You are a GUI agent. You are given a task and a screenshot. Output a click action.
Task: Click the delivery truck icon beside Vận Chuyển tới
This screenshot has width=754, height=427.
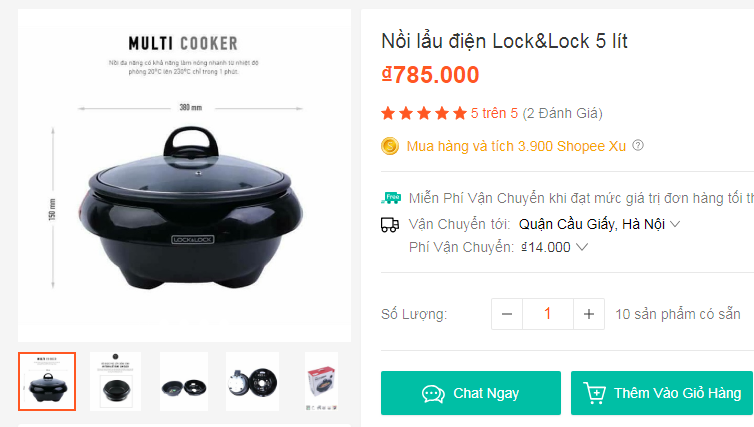(390, 225)
